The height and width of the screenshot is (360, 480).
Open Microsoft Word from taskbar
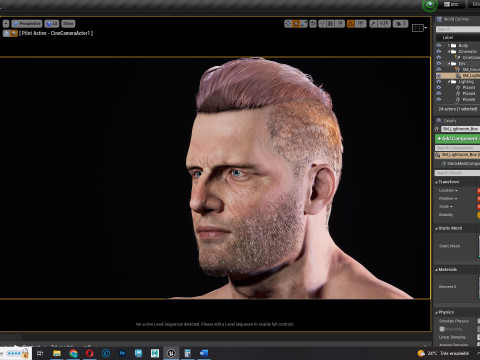point(204,353)
